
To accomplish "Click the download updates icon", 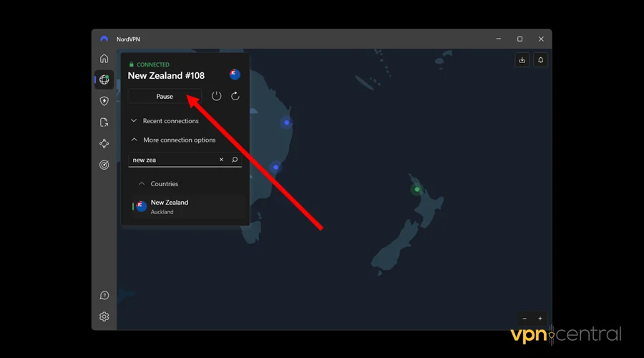I will pos(522,60).
